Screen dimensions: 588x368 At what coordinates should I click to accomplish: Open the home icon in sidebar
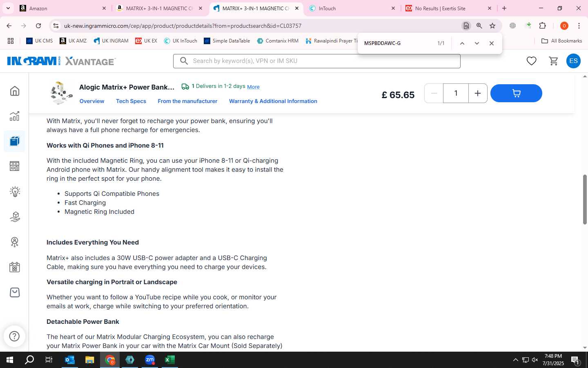(15, 91)
